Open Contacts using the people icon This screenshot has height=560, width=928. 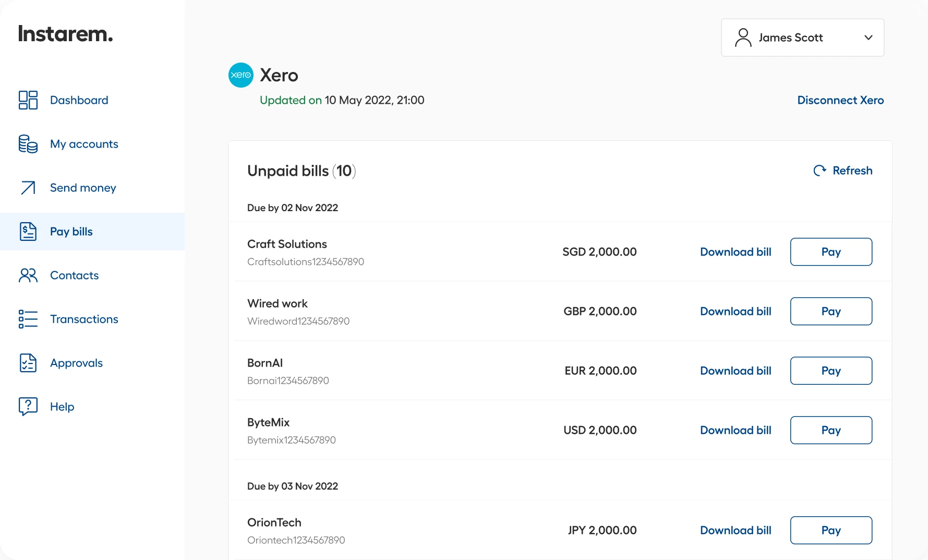coord(28,275)
